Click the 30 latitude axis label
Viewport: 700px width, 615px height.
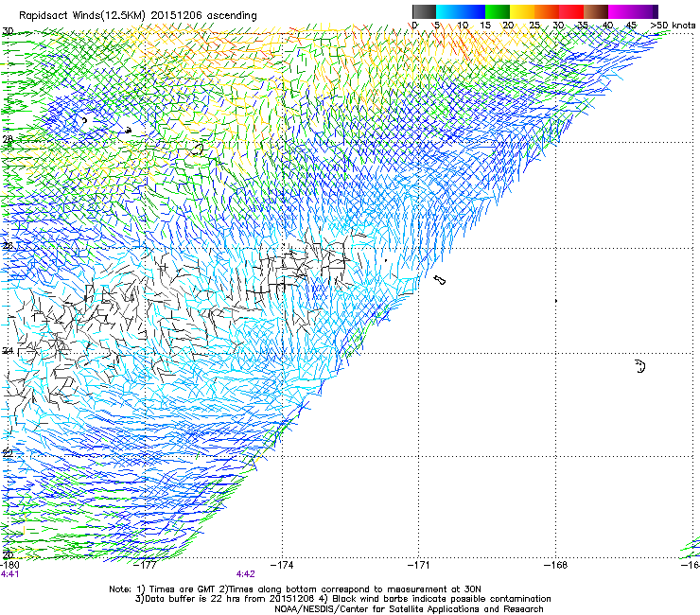click(8, 31)
